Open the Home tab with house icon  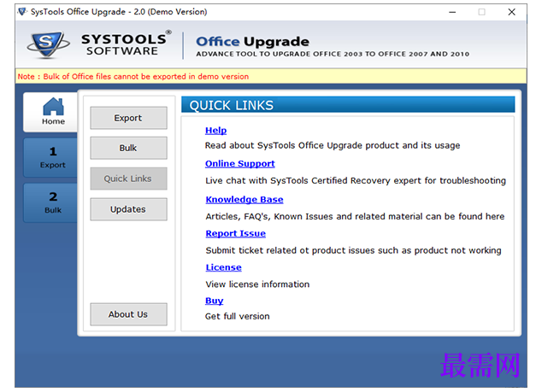(50, 112)
